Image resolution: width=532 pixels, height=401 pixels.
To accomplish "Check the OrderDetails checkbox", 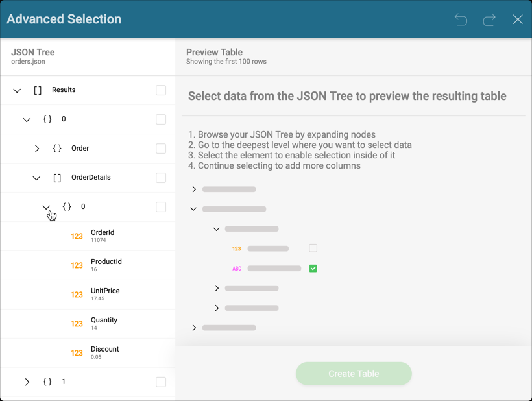I will (161, 178).
